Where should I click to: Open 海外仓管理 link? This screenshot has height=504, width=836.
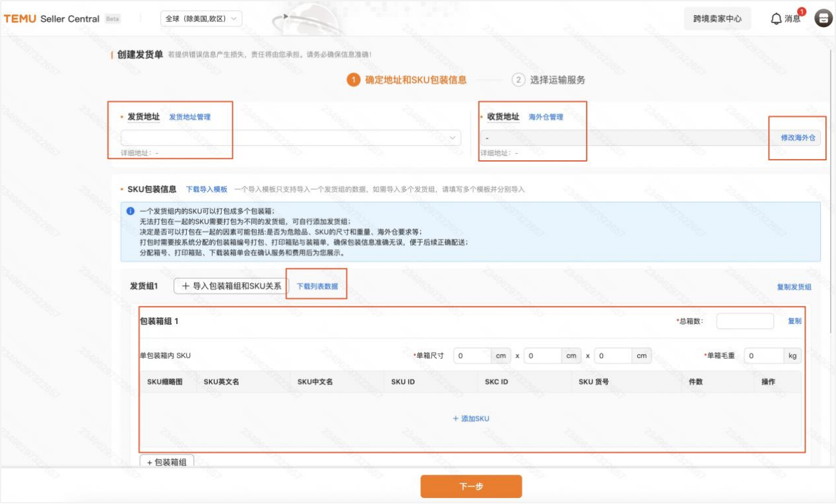546,117
